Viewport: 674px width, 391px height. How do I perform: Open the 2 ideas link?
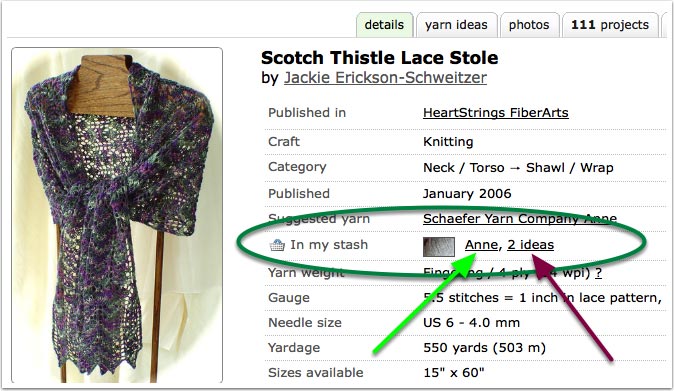(530, 245)
